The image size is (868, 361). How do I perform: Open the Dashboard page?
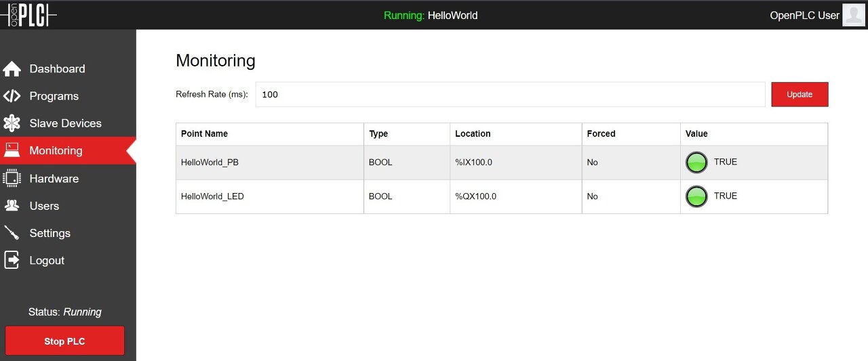[68, 69]
